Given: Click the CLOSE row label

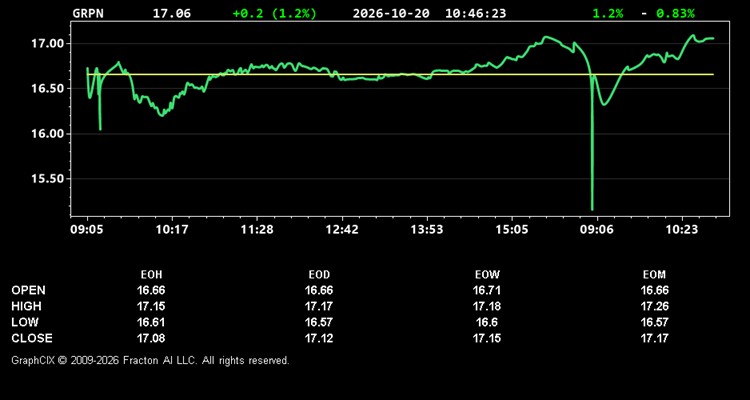Looking at the screenshot, I should pos(32,338).
